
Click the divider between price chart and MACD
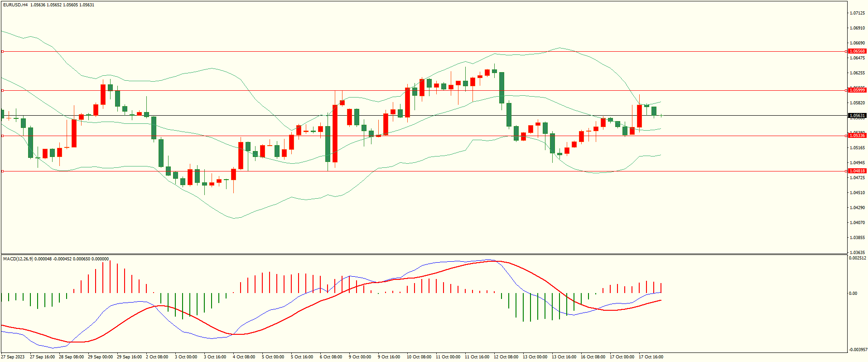(x=424, y=254)
